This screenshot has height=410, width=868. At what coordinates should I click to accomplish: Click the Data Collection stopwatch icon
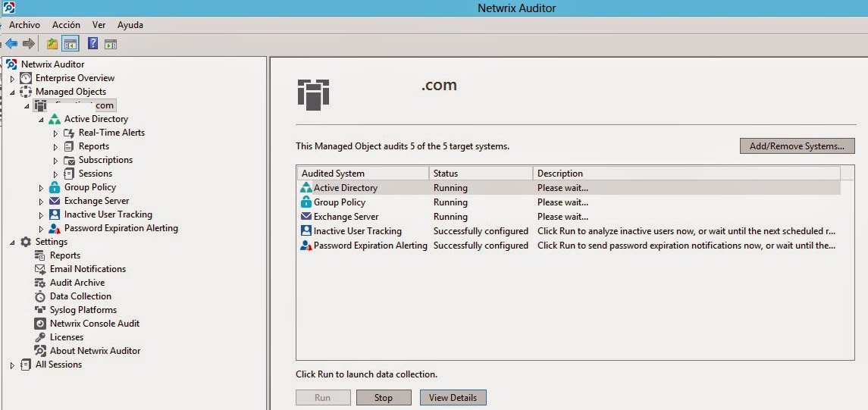coord(40,296)
